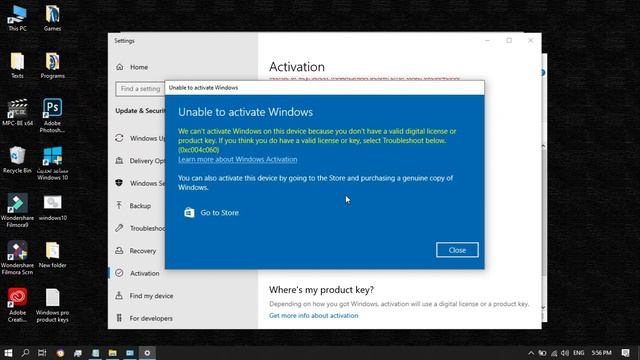Open Windows Update settings page
640x360 pixels.
pos(140,138)
